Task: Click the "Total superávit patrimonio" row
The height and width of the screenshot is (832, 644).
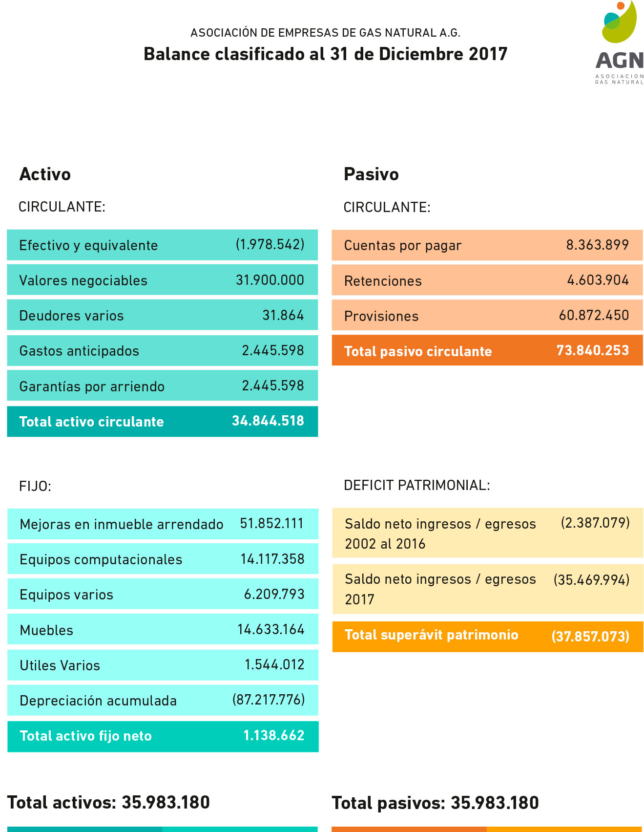Action: 487,636
